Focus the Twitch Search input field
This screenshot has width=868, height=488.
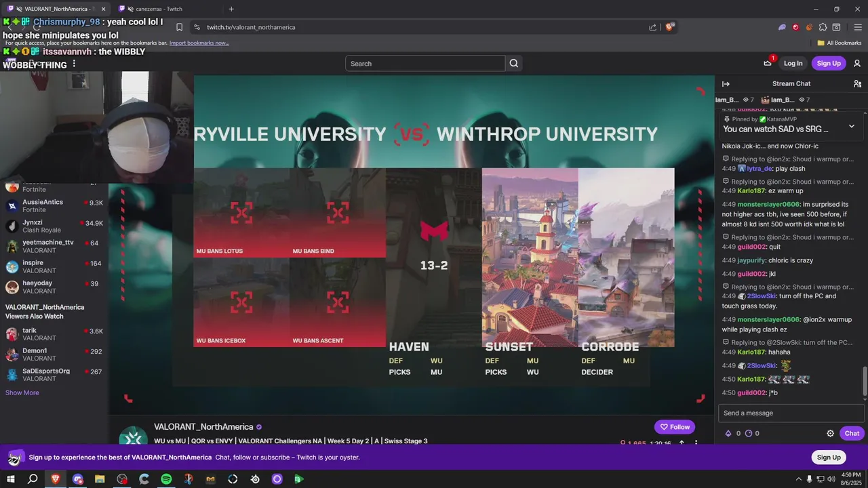coord(425,63)
